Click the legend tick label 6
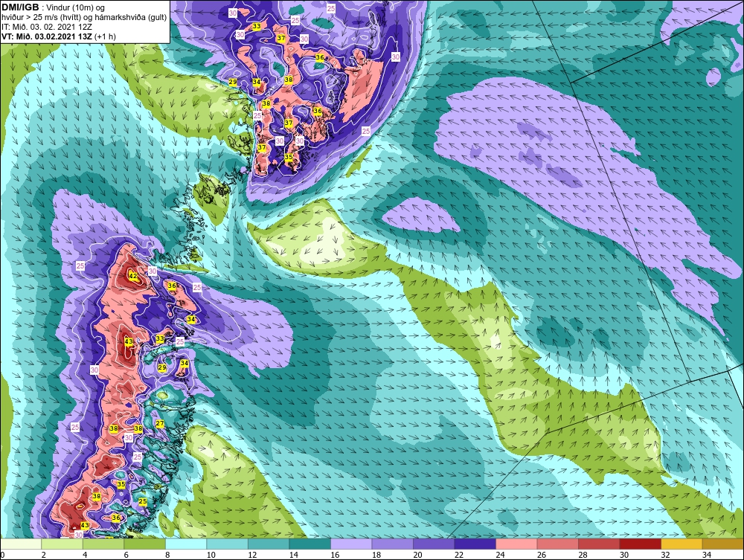This screenshot has width=744, height=560. pos(126,555)
